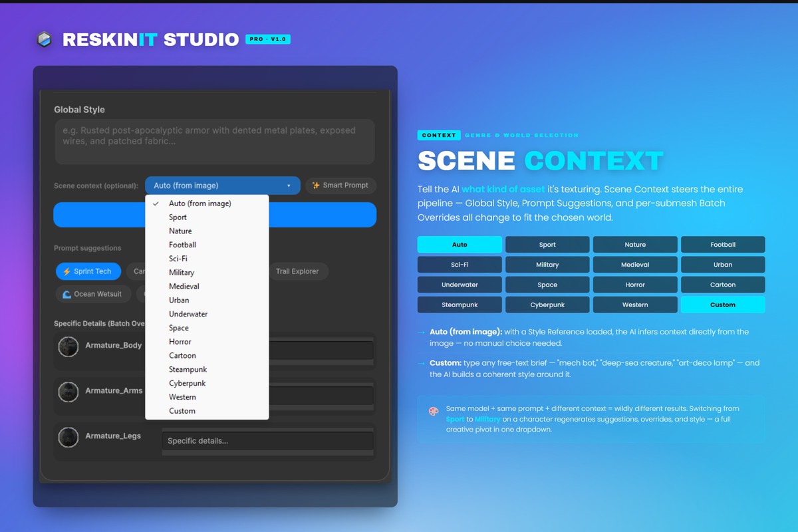The height and width of the screenshot is (532, 798).
Task: Choose Urban from the dropdown list
Action: (x=207, y=301)
